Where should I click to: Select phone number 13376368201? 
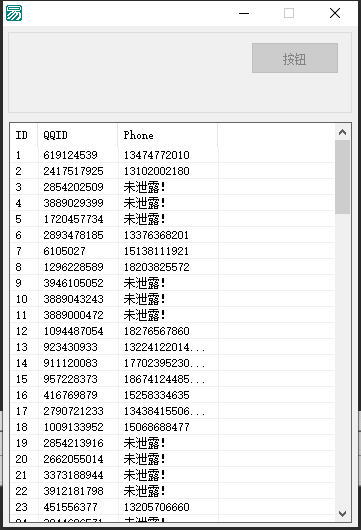coord(157,235)
